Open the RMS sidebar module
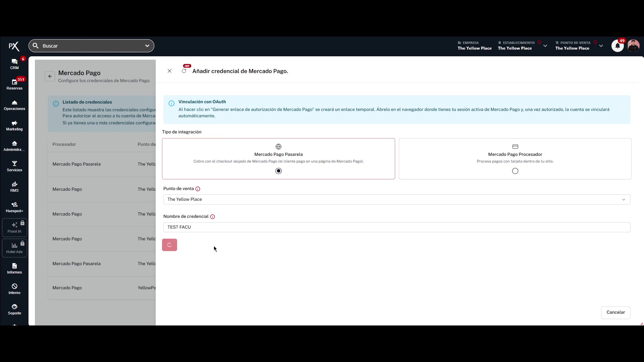644x362 pixels. (14, 186)
